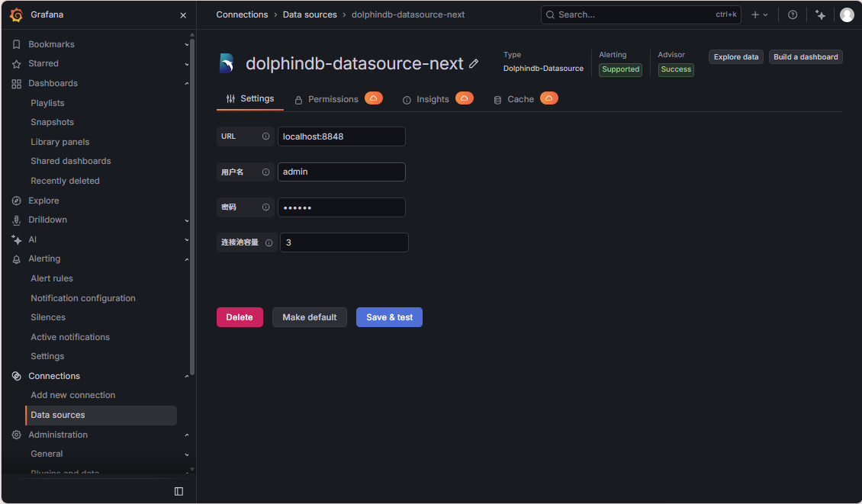Show info tooltip for 用户名 field

265,172
